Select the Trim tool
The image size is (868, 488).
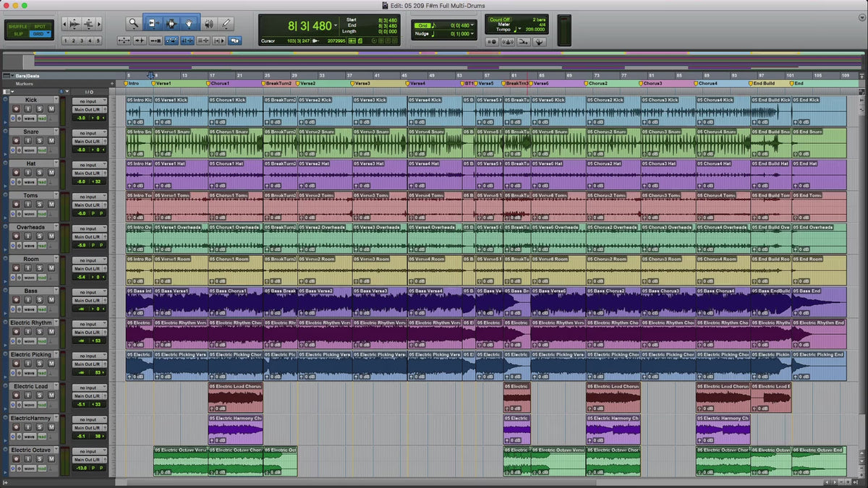click(153, 24)
